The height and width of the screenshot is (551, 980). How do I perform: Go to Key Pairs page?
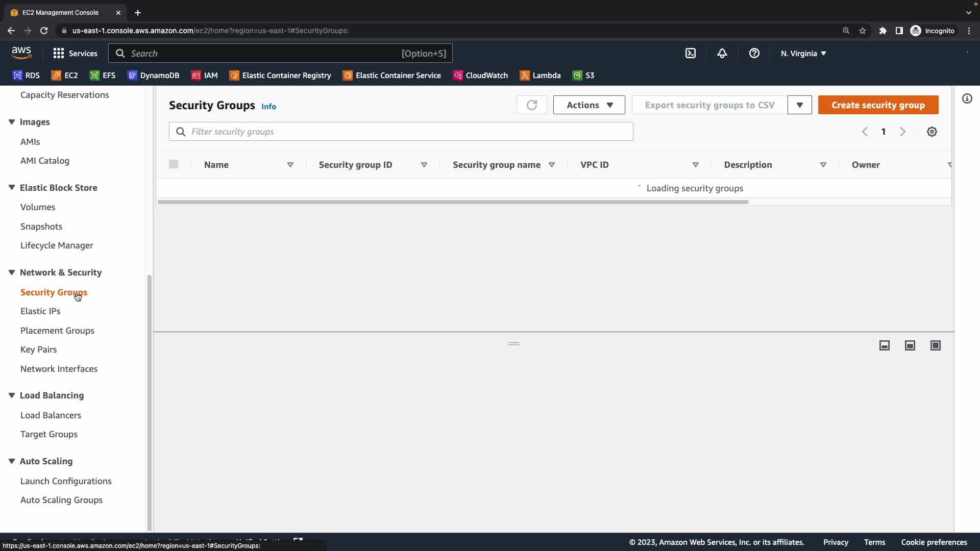38,349
